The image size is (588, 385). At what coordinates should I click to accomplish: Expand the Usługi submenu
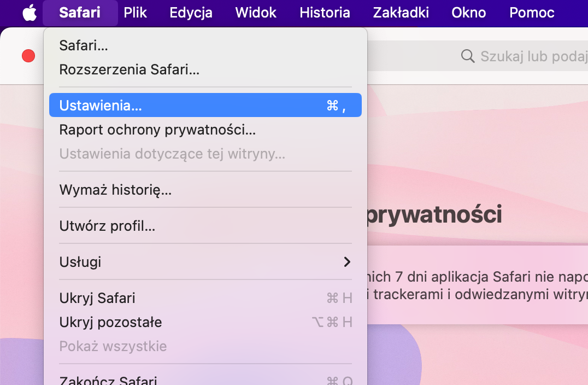pos(205,262)
